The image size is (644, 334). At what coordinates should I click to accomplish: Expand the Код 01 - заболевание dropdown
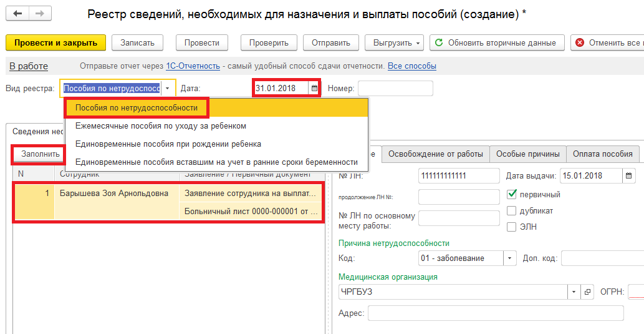509,258
